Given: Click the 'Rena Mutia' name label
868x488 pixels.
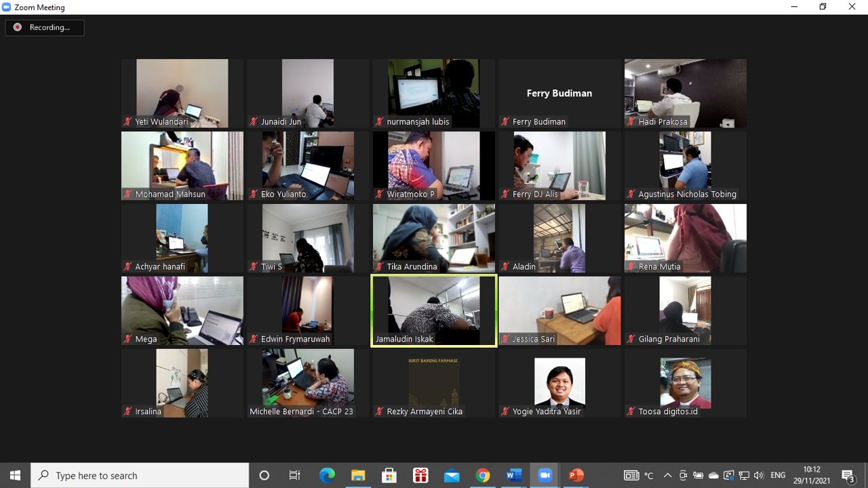Looking at the screenshot, I should tap(659, 267).
